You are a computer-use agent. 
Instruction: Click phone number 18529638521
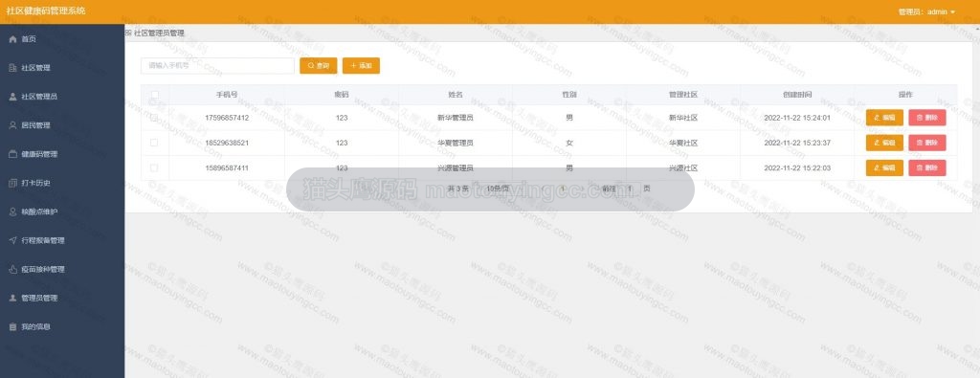tap(227, 144)
